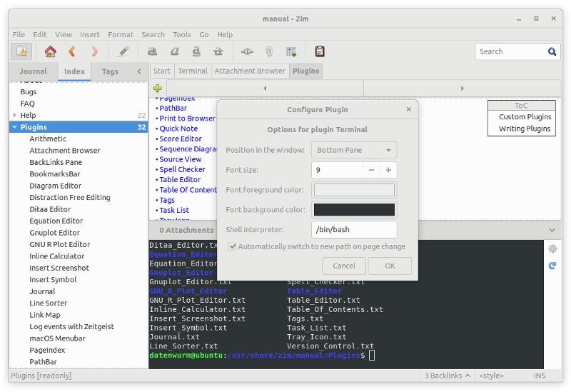The height and width of the screenshot is (392, 571).
Task: Cancel the Configure Plugin dialog
Action: (343, 266)
